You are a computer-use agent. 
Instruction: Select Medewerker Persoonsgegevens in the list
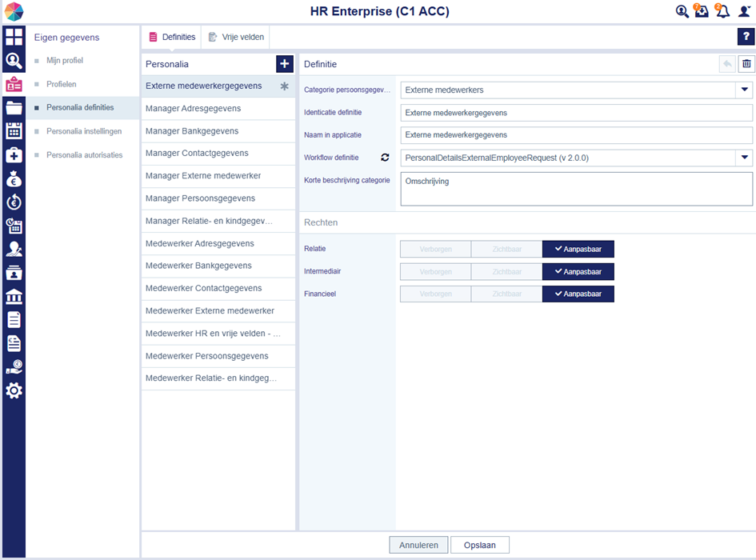(x=218, y=356)
